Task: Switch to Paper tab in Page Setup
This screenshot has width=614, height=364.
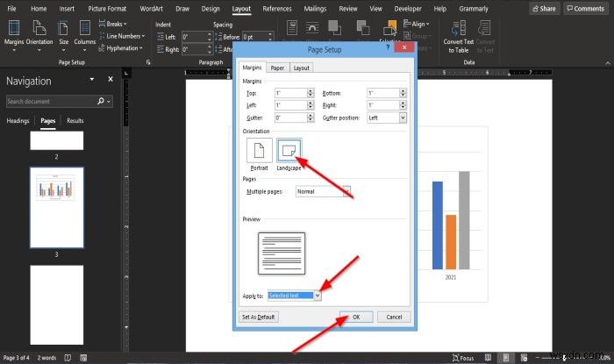Action: click(x=277, y=68)
